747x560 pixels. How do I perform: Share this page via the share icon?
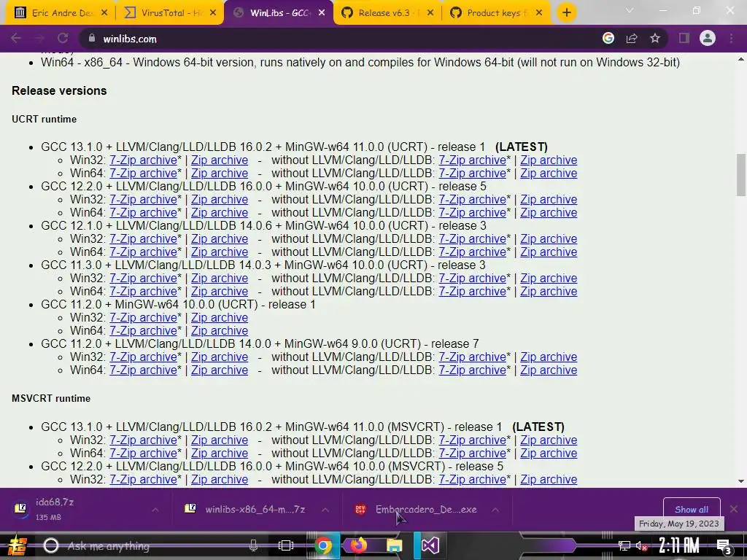632,39
